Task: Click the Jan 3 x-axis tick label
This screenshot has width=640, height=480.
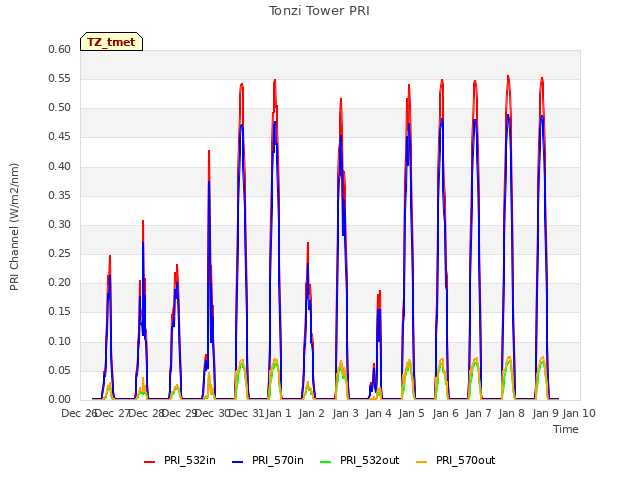Action: (345, 413)
